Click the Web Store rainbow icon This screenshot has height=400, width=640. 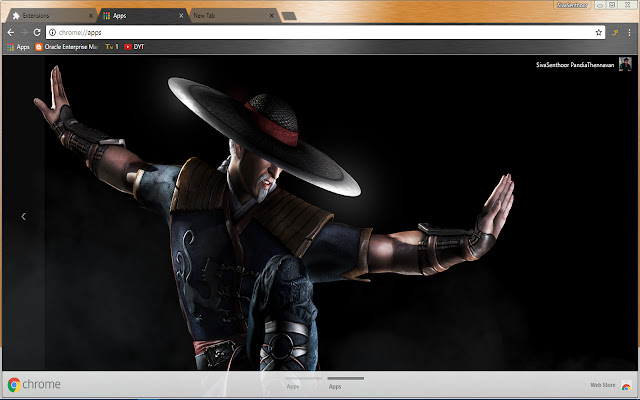[x=626, y=385]
